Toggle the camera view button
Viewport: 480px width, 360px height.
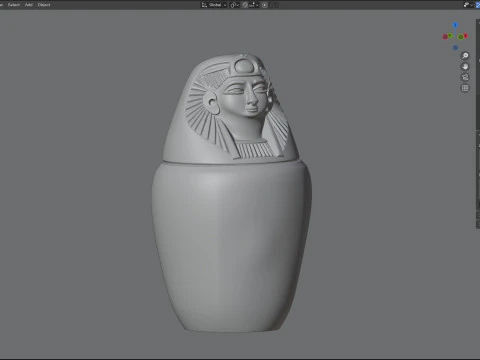click(465, 77)
